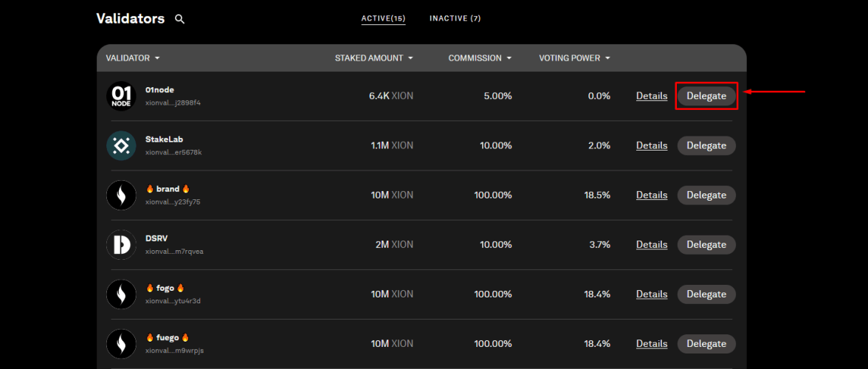This screenshot has height=369, width=868.
Task: Open Details for the brand validator
Action: 652,195
